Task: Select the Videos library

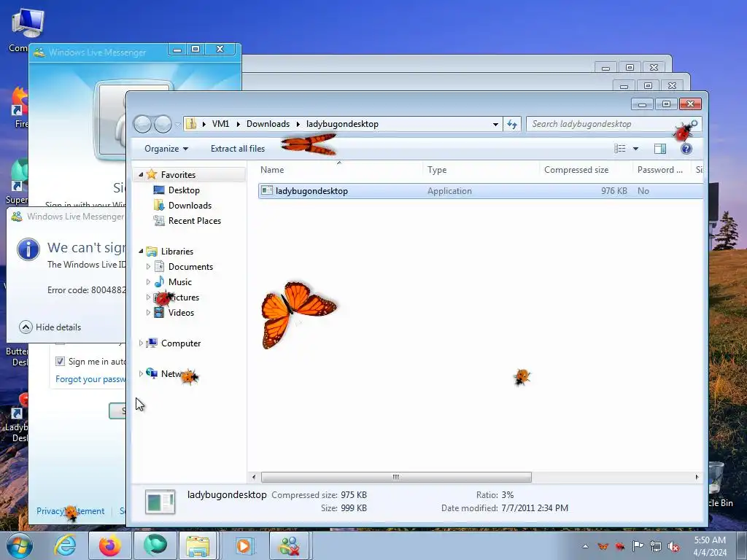Action: click(181, 312)
